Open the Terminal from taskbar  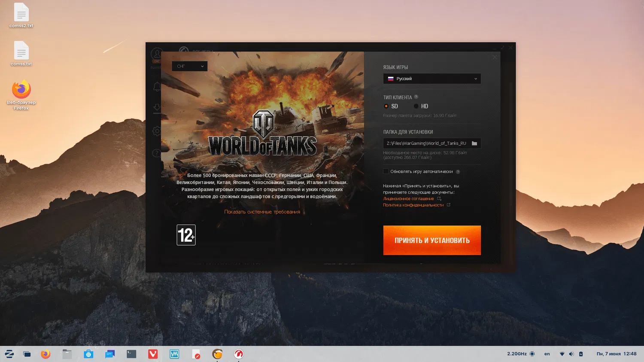click(x=131, y=354)
